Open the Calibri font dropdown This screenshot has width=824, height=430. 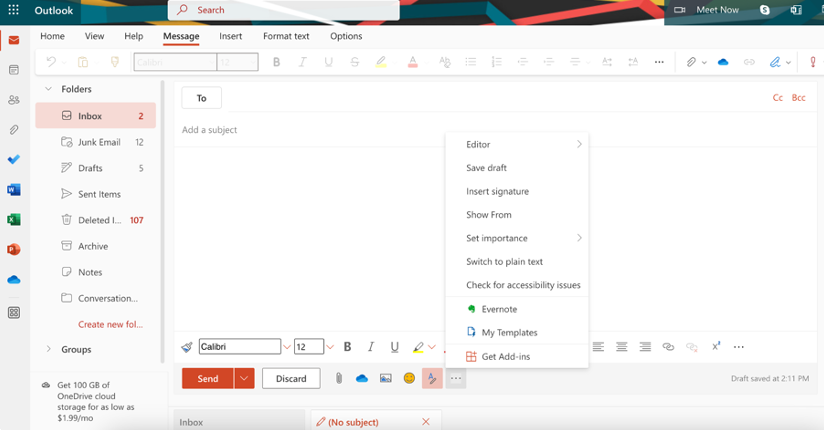click(287, 347)
